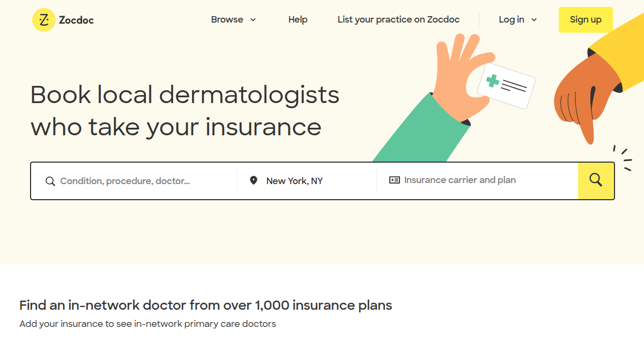This screenshot has width=644, height=343.
Task: Click the orange pointing hand illustration
Action: pos(584,97)
